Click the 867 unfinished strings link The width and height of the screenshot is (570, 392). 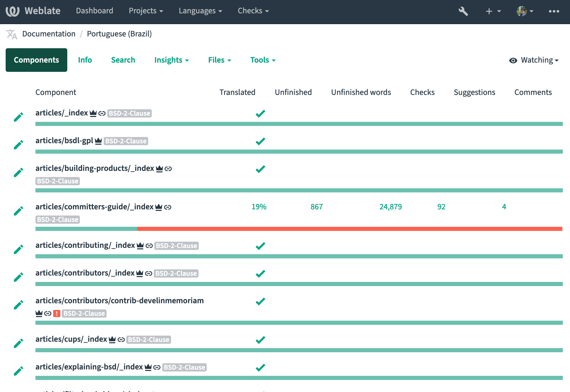[316, 207]
